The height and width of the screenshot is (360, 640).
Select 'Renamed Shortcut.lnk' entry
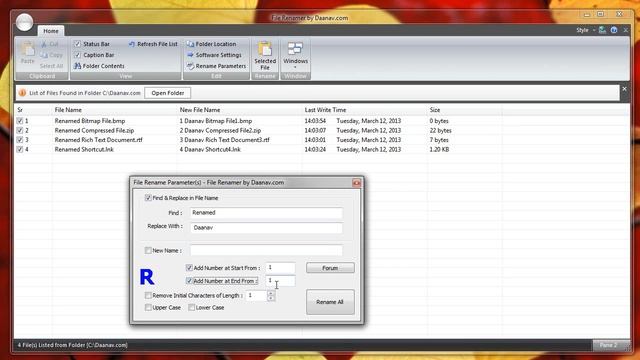(x=84, y=149)
